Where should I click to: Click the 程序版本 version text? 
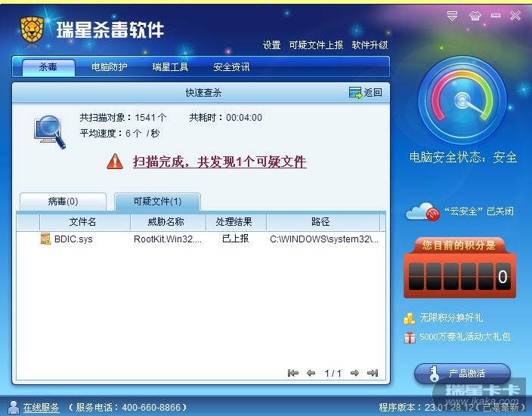click(x=452, y=408)
